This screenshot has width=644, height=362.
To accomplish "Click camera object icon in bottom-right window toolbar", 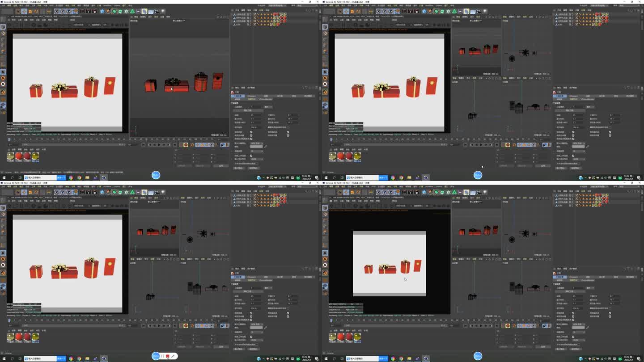I will coord(479,193).
